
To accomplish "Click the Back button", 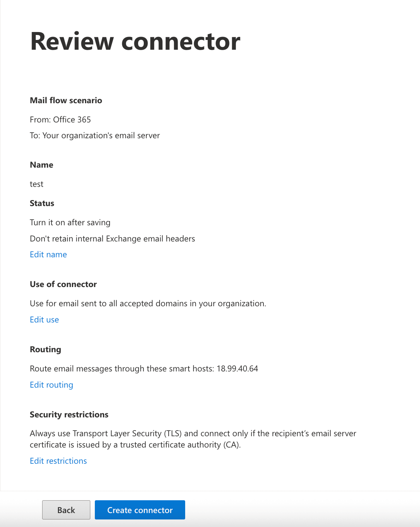I will click(x=66, y=510).
